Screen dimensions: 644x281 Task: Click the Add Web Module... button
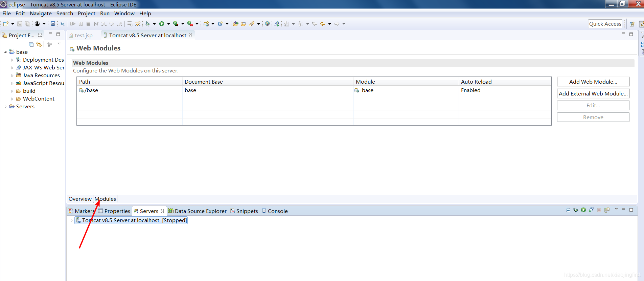click(593, 82)
